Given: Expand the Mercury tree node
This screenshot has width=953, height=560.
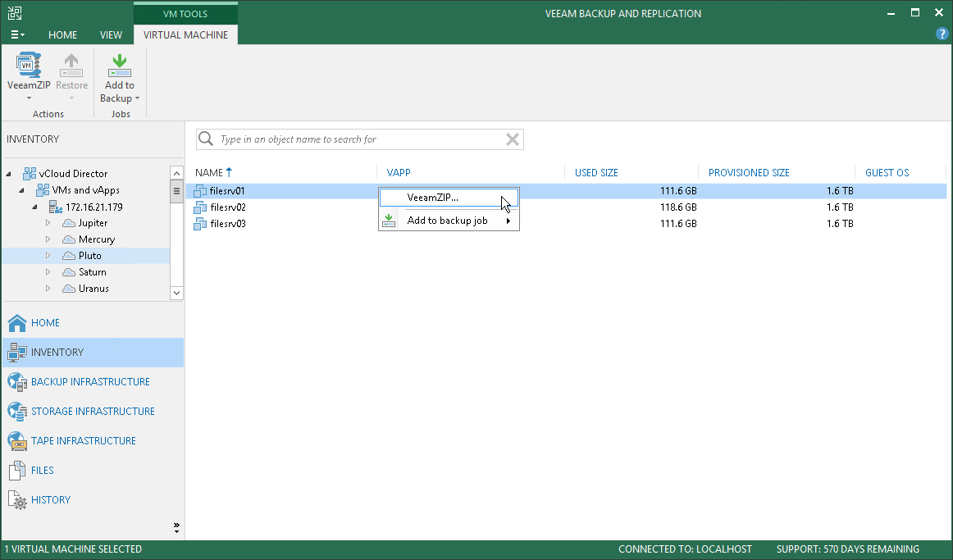Looking at the screenshot, I should point(48,239).
